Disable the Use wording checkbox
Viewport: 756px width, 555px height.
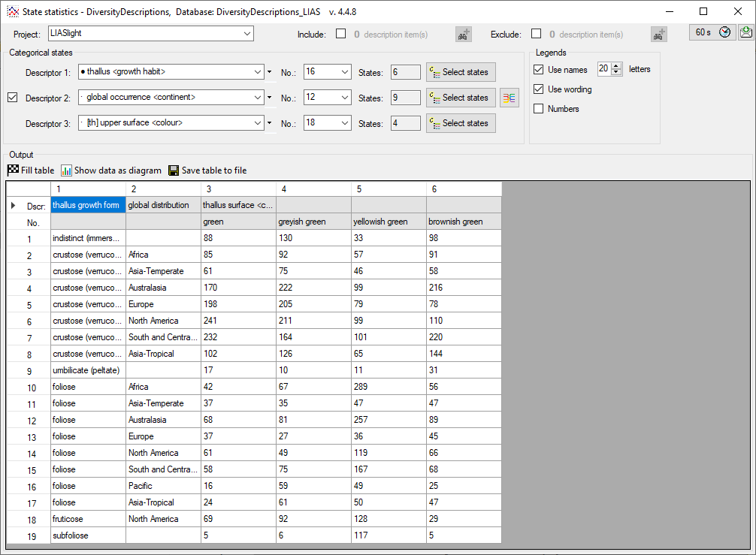(x=539, y=89)
